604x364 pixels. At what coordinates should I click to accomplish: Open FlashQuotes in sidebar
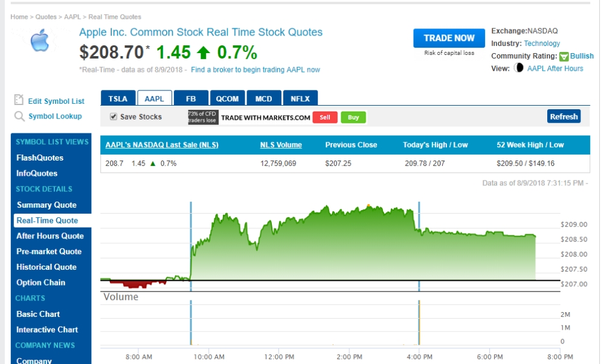point(40,158)
